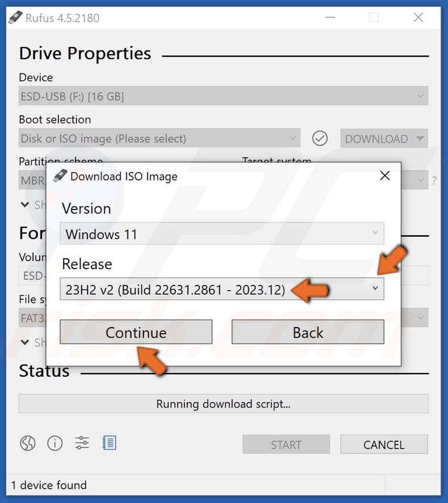Click the DOWNLOAD split-button arrow

(420, 139)
